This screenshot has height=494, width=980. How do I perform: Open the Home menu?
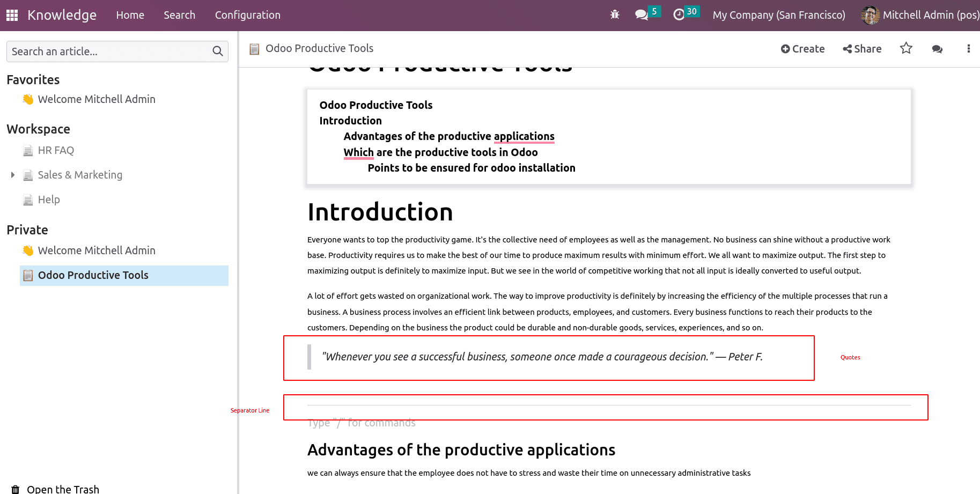130,15
